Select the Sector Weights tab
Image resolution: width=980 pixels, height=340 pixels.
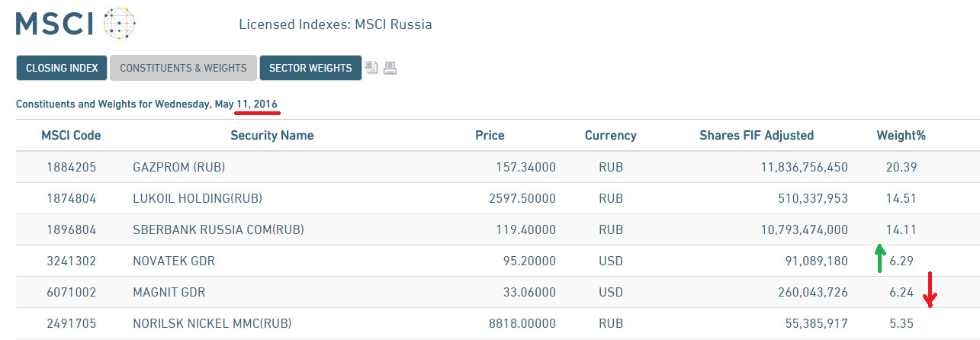point(310,68)
